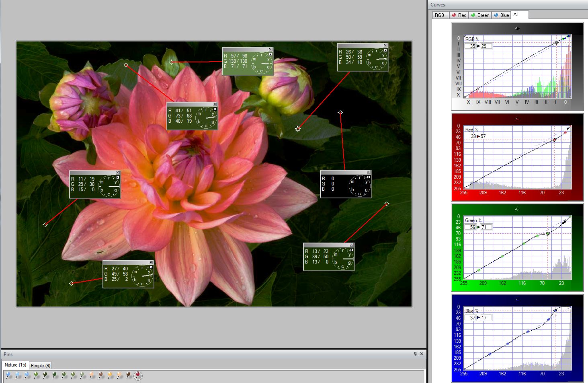Switch to the RGB curves tab
This screenshot has height=383, width=588.
click(x=440, y=15)
